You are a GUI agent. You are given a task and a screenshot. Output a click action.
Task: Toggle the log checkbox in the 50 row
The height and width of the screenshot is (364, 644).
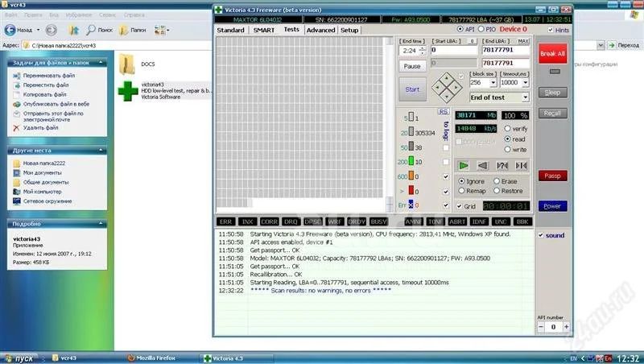[446, 148]
